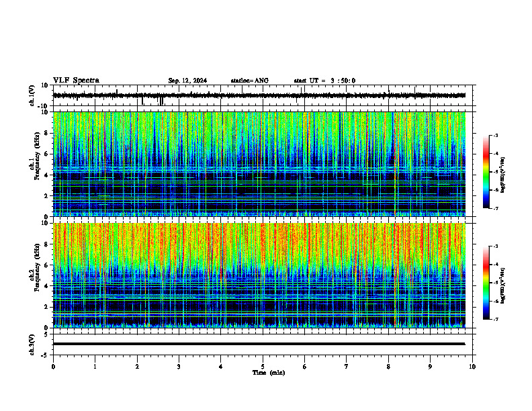This screenshot has height=411, width=532.
Task: Click the ch.1 spectrogram color scale bar
Action: (486, 172)
